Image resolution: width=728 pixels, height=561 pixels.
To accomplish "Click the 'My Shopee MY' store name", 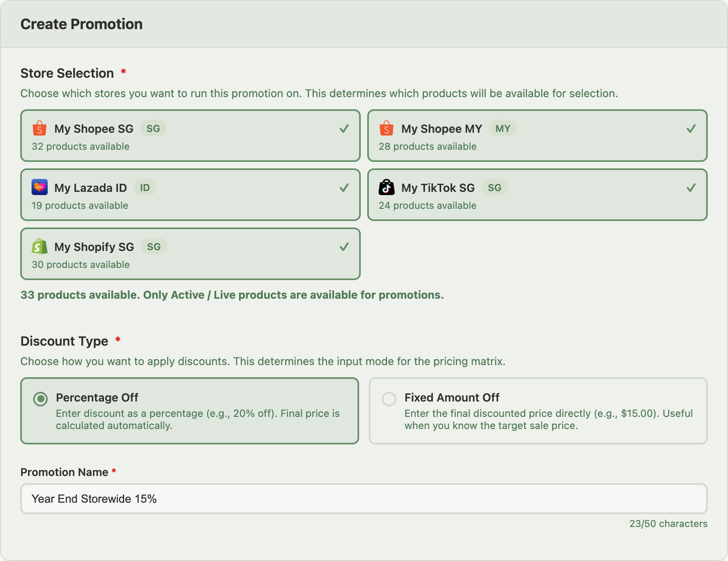I will (442, 129).
